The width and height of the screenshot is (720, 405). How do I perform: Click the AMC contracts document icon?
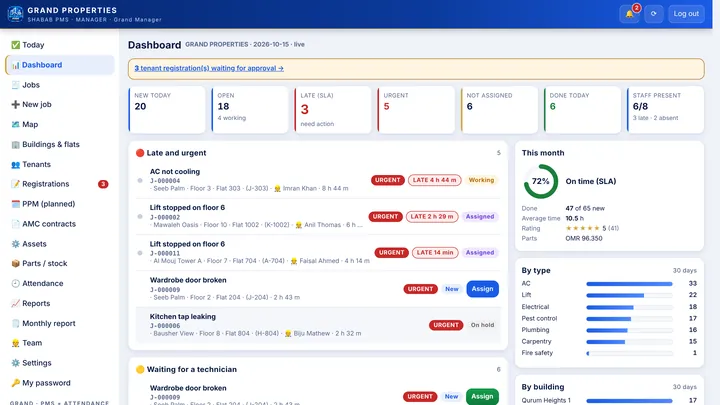(x=16, y=224)
